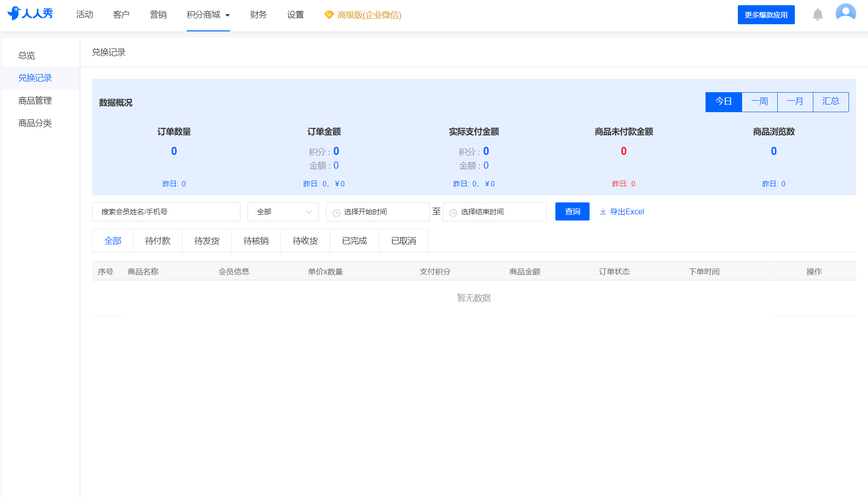The image size is (868, 498).
Task: Click the 商品名称 column header
Action: 143,272
